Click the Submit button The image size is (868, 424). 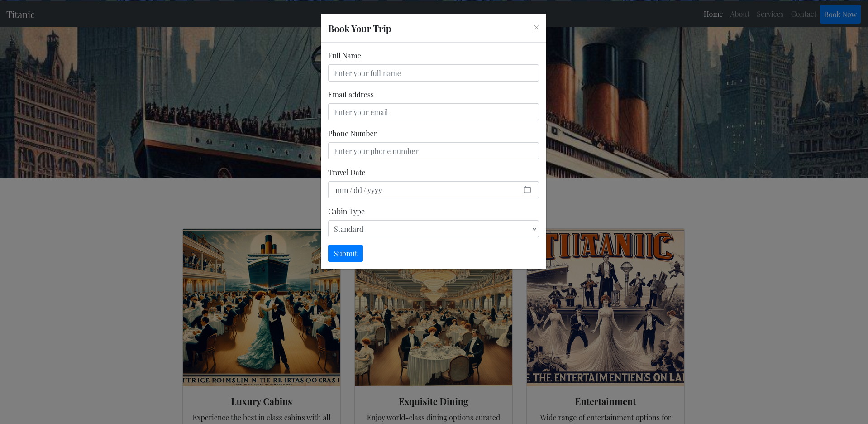[x=345, y=253]
